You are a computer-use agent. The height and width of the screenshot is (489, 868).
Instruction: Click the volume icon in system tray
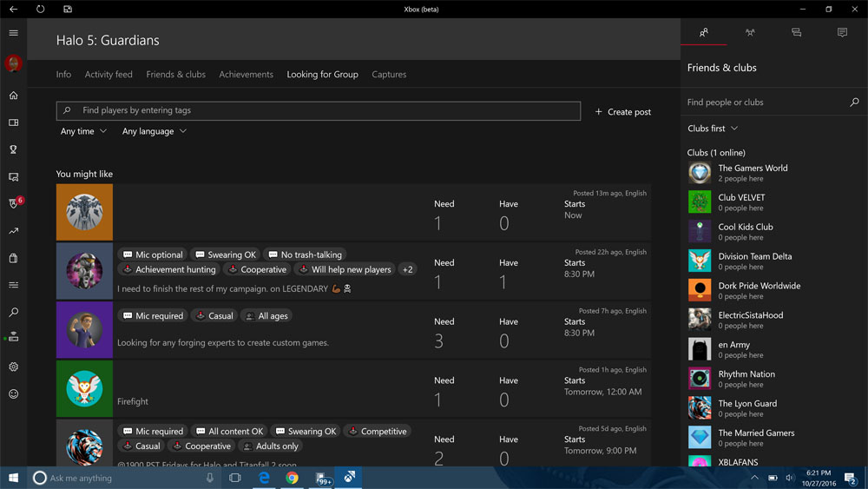tap(790, 478)
